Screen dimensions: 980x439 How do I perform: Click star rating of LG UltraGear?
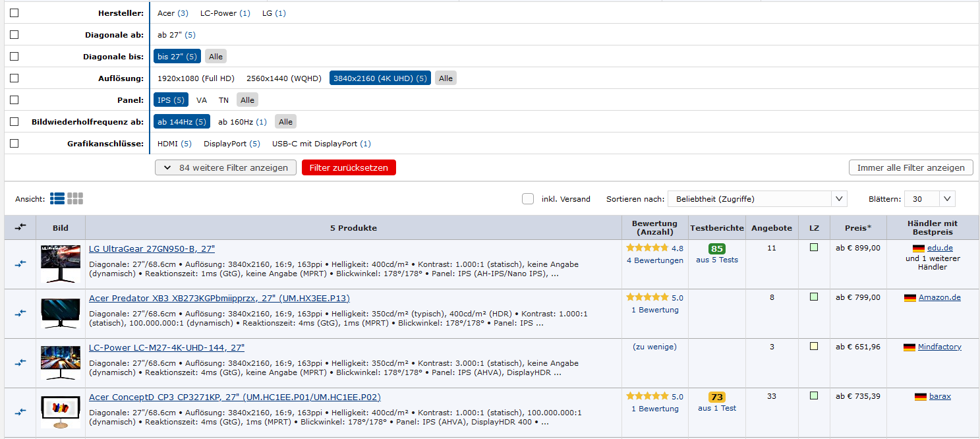[x=647, y=249]
